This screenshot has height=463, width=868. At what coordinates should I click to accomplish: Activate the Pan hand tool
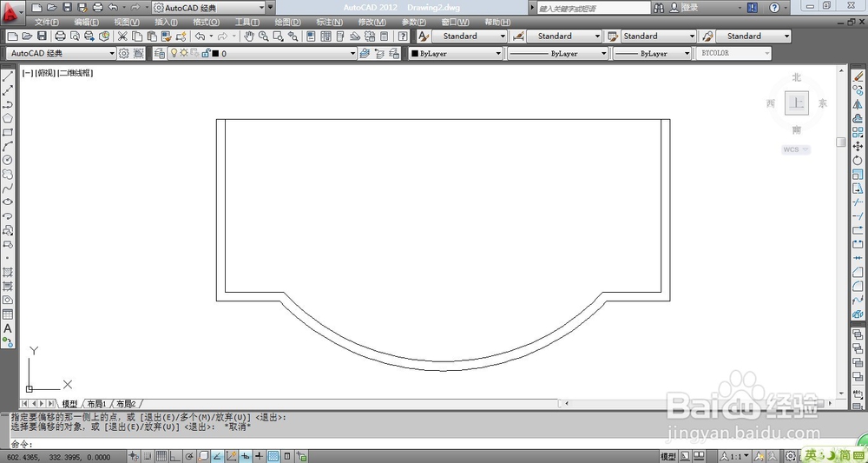249,36
